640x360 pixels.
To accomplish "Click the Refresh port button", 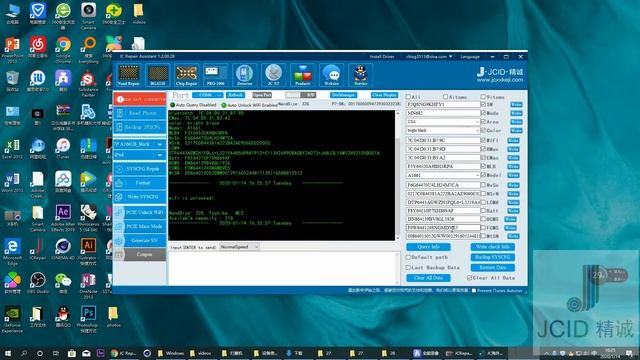I will click(x=236, y=95).
